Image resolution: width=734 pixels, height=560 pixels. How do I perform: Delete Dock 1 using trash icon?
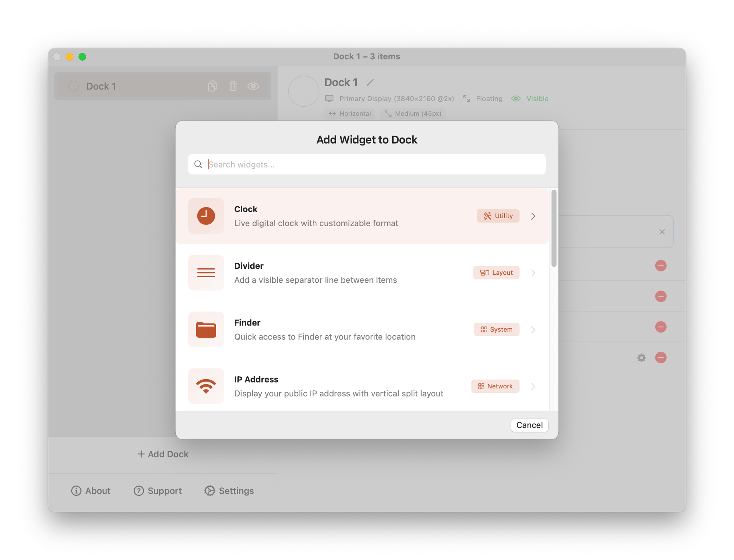(x=233, y=86)
